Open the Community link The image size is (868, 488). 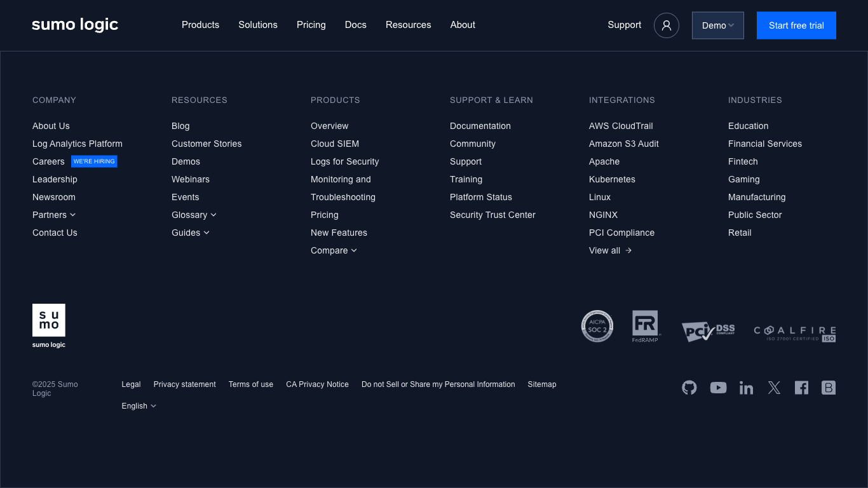(x=473, y=144)
